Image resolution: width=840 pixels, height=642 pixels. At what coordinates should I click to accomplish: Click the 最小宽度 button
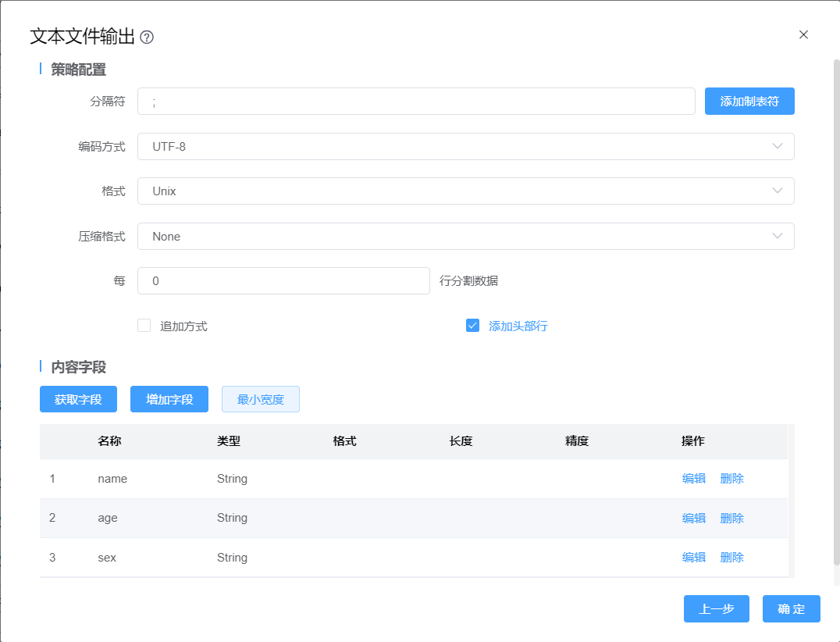(x=261, y=399)
